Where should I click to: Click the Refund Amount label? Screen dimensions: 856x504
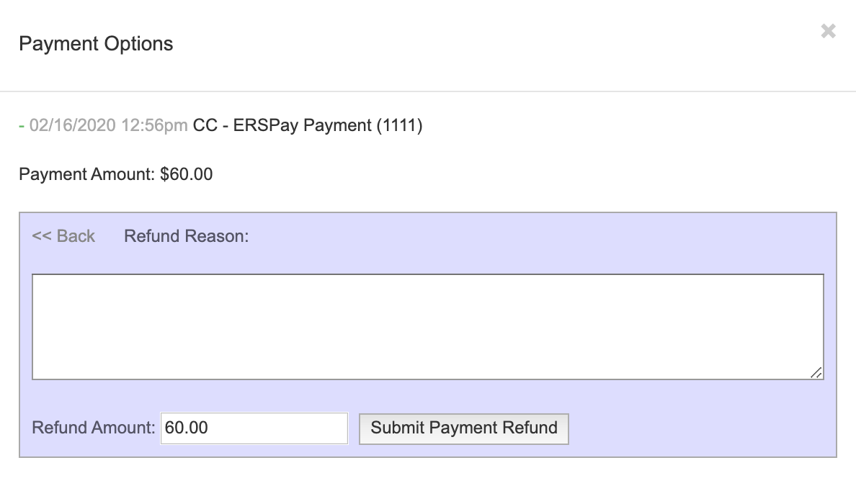coord(94,428)
